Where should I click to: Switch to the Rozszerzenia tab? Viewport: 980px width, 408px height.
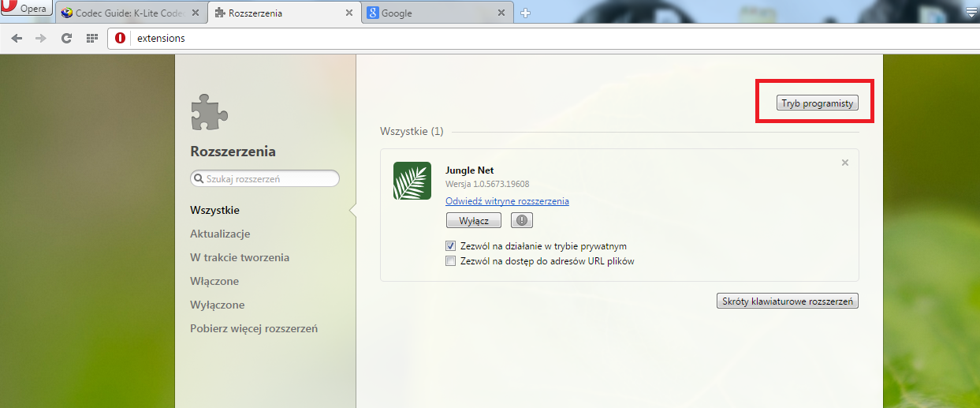click(x=284, y=13)
